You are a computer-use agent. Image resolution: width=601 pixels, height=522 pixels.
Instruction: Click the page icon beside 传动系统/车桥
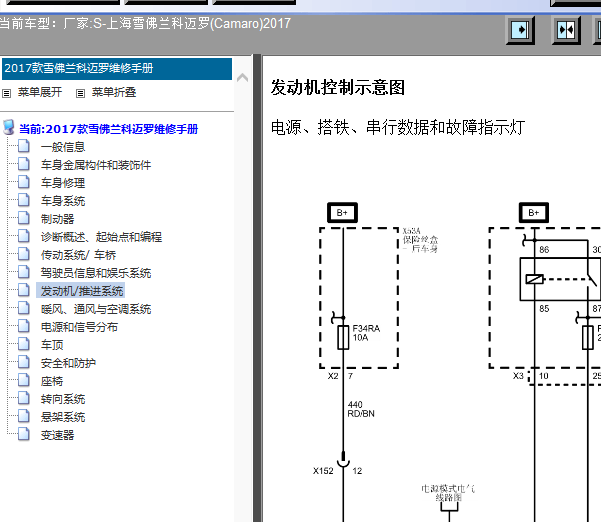pos(24,254)
